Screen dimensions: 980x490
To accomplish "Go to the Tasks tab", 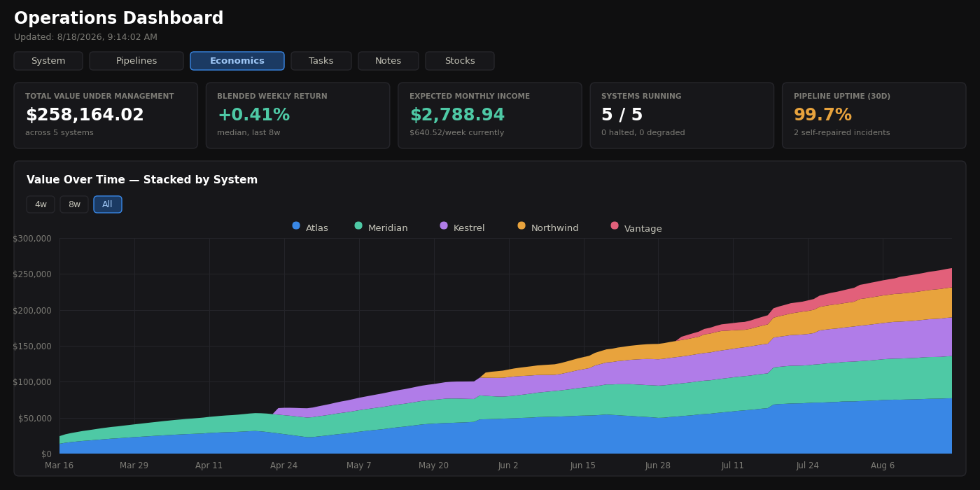I will pyautogui.click(x=321, y=61).
